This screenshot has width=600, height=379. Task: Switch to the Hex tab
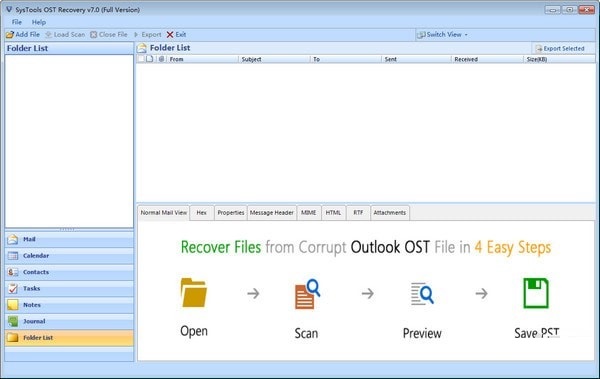pos(202,213)
